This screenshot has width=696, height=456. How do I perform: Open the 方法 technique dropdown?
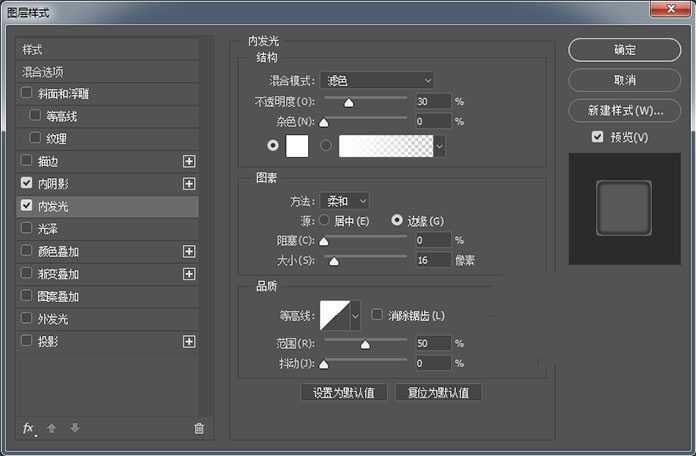click(344, 201)
